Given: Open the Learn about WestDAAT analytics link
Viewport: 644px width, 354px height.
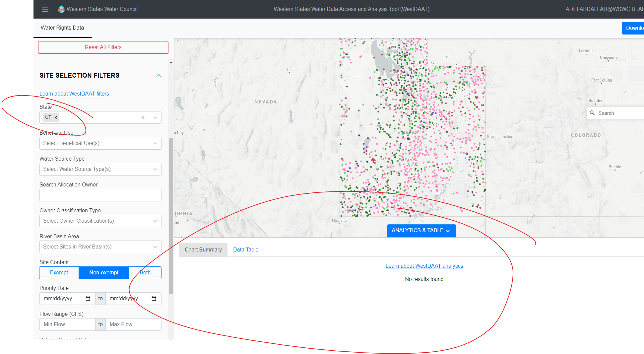Looking at the screenshot, I should 424,266.
